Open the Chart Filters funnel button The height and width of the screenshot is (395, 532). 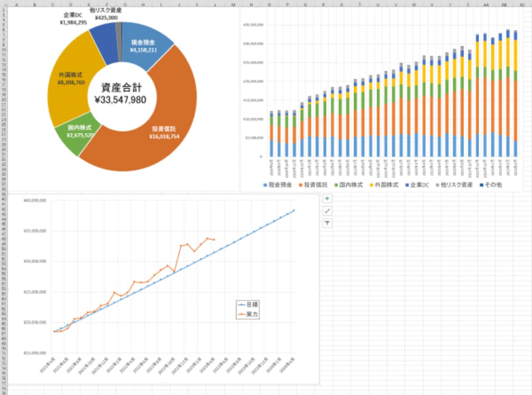pos(327,223)
